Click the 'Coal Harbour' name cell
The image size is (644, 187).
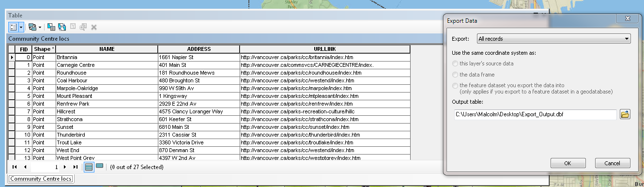coord(107,80)
